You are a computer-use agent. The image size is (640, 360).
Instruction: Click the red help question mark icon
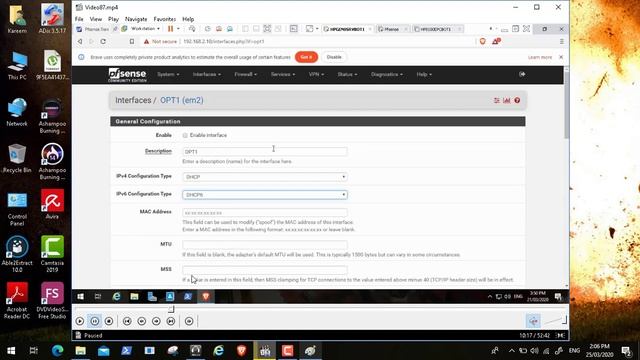tap(517, 100)
